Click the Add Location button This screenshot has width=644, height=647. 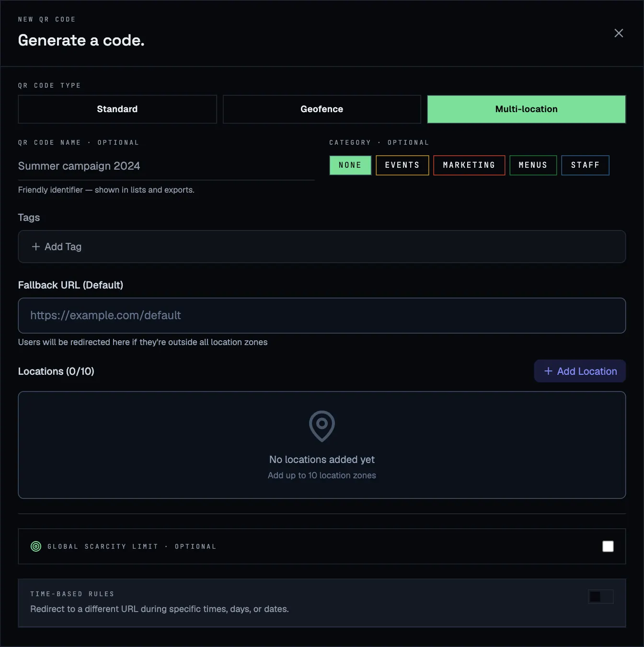pyautogui.click(x=580, y=371)
